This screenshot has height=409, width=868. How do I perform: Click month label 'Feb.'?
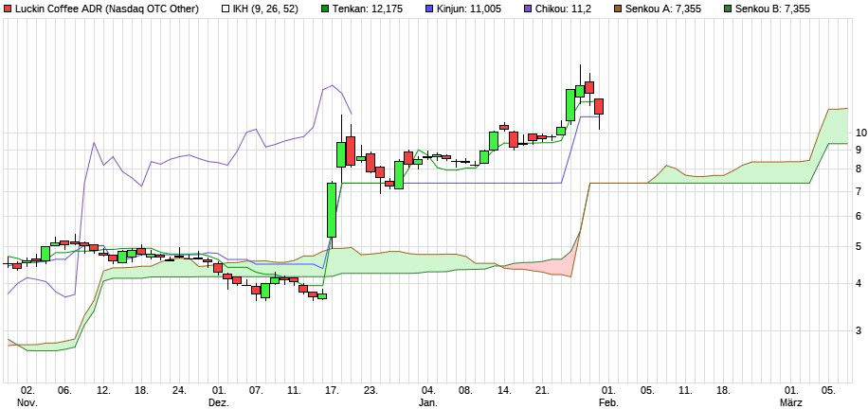[x=609, y=402]
